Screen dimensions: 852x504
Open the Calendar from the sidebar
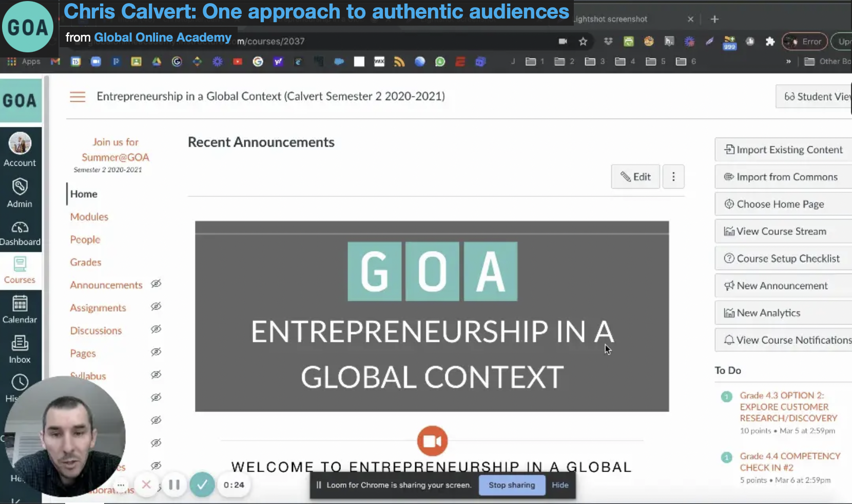[20, 309]
